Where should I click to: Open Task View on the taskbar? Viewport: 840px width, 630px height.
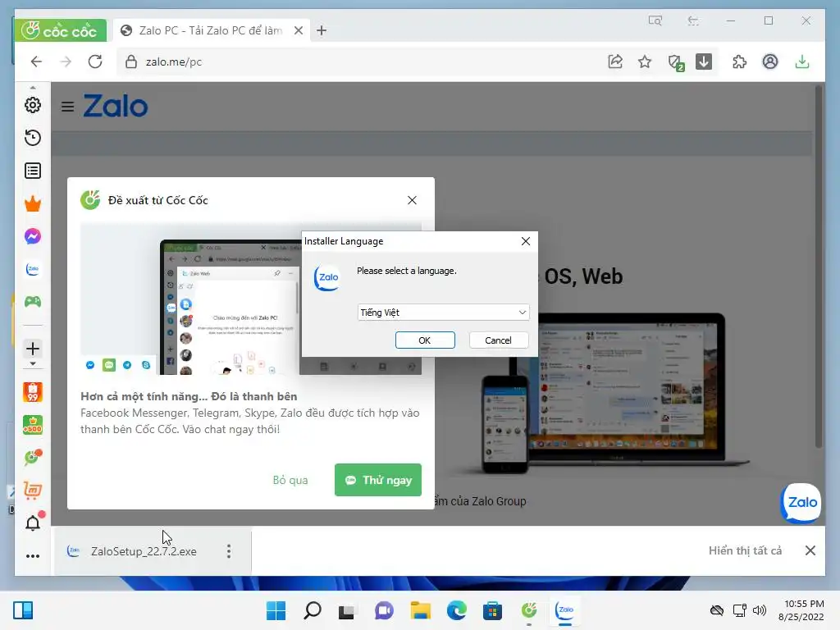[347, 610]
